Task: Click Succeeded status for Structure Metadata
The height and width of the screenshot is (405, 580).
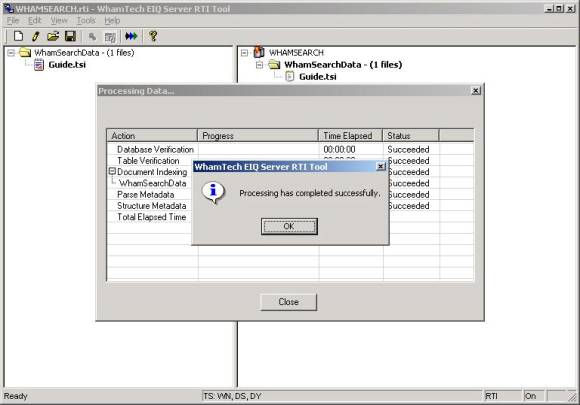Action: (x=408, y=206)
